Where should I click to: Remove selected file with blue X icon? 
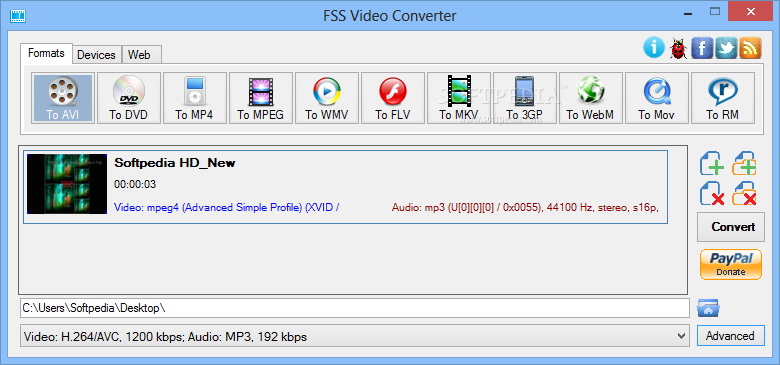712,193
